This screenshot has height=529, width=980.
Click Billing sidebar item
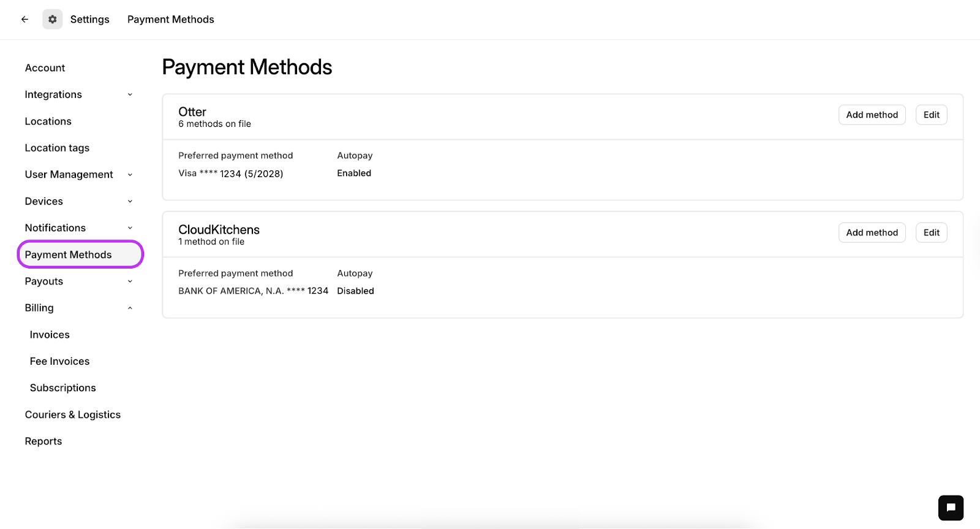pyautogui.click(x=39, y=308)
